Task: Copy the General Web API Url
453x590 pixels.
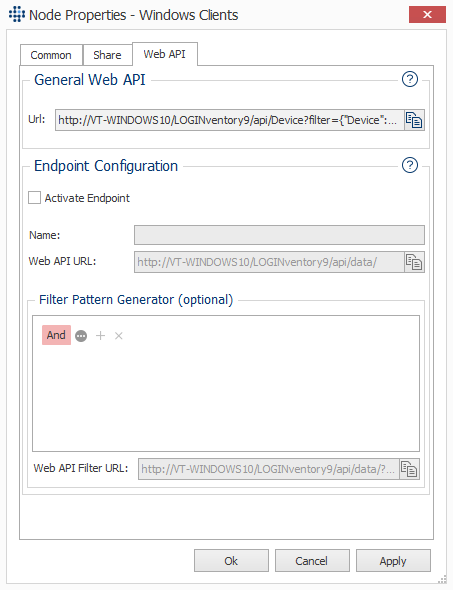Action: [x=414, y=120]
